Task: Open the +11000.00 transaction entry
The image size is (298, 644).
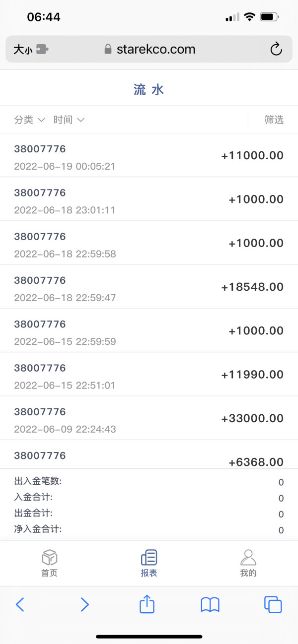Action: [149, 156]
